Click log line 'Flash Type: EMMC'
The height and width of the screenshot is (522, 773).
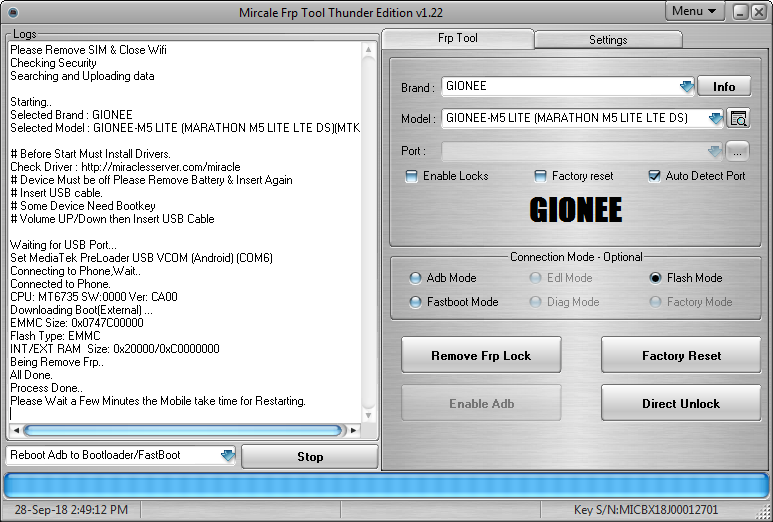(x=55, y=336)
